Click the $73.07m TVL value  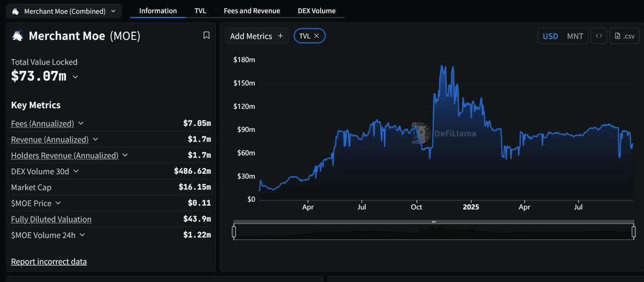39,77
